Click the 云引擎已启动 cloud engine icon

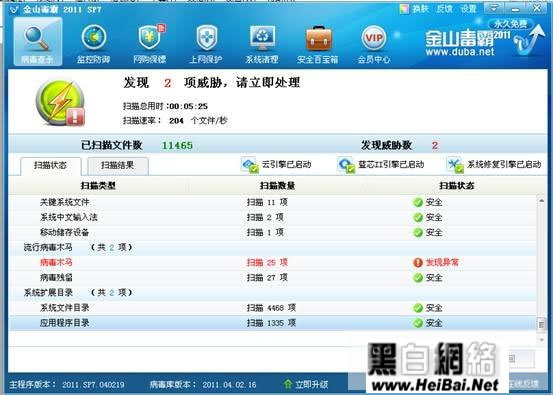click(250, 165)
